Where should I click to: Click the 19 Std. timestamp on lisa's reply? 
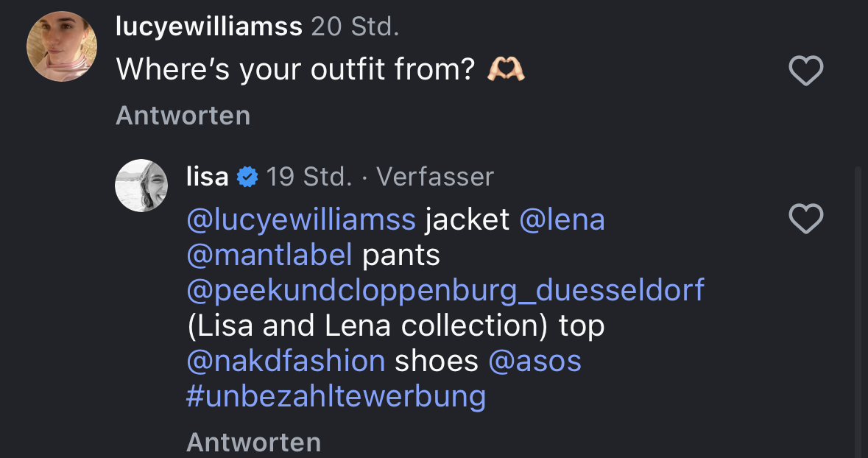point(309,177)
